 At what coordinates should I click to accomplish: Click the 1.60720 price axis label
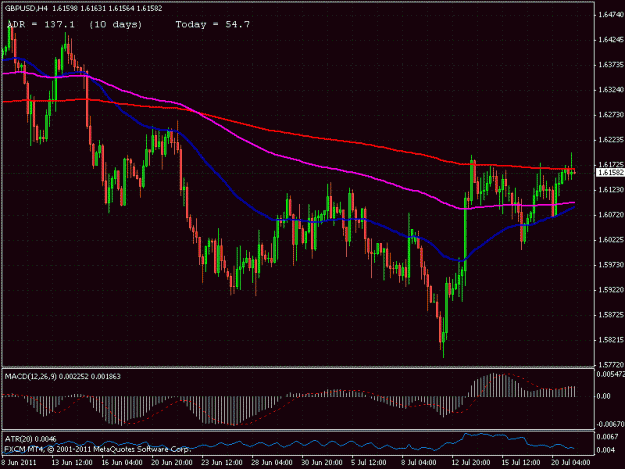tap(611, 215)
